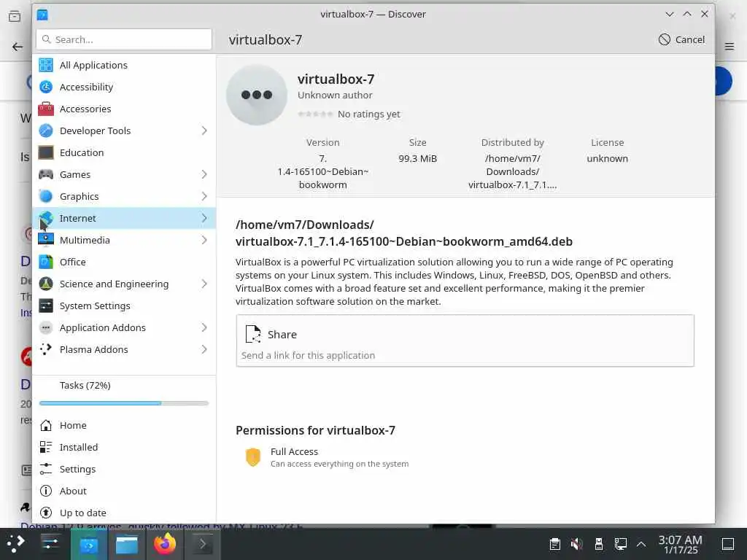This screenshot has height=560, width=747.
Task: Expand the Application Addons arrow
Action: (204, 327)
